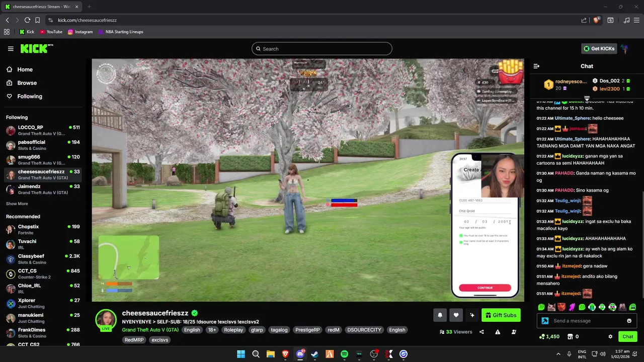
Task: Expand the pinned leaderboard handle in chat
Action: (587, 99)
